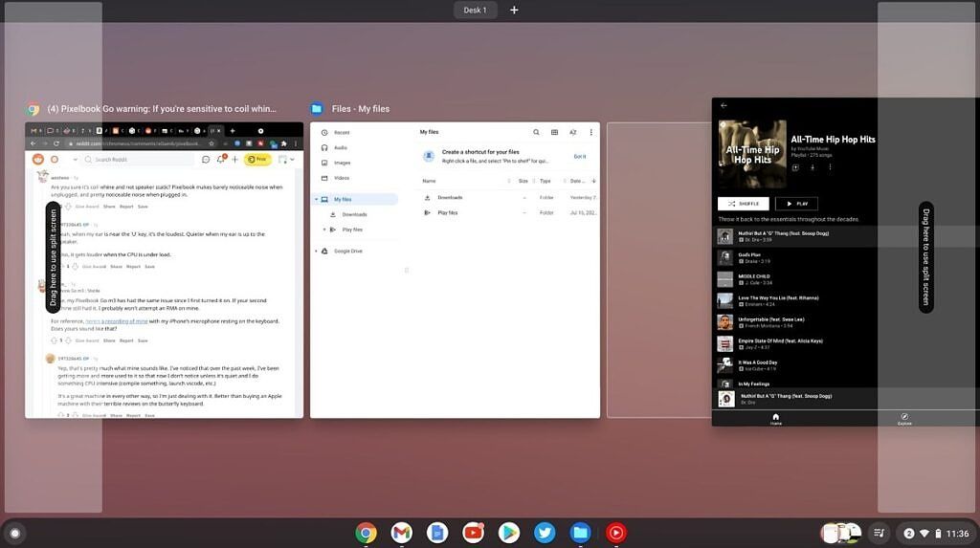
Task: Add a new desk with the plus button
Action: point(514,10)
